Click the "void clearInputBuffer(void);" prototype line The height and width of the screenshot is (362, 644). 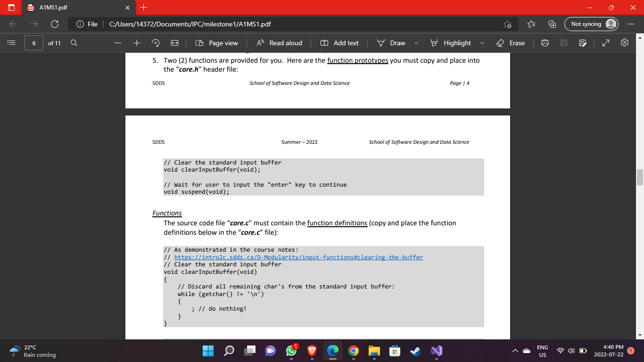click(212, 170)
